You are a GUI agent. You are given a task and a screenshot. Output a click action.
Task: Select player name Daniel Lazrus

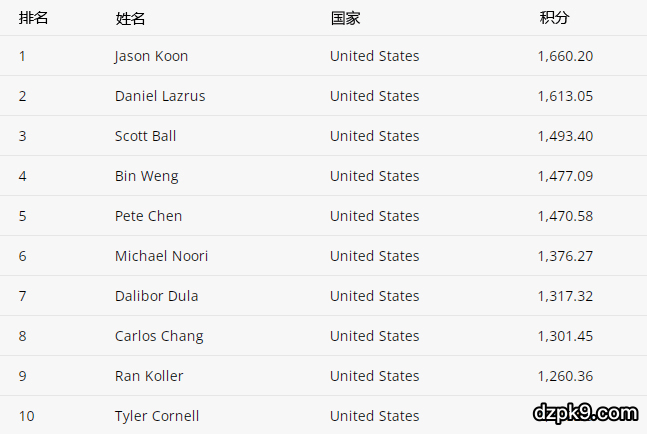click(160, 96)
